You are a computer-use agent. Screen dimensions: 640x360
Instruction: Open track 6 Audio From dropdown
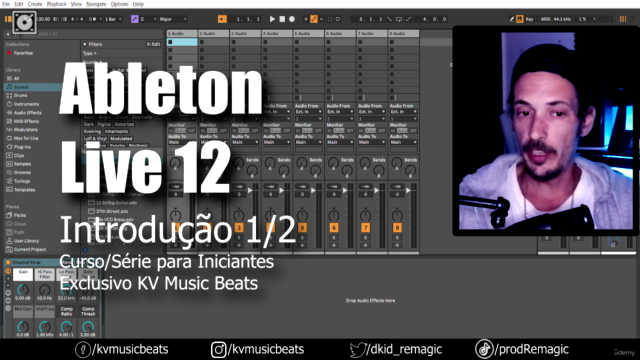(340, 111)
